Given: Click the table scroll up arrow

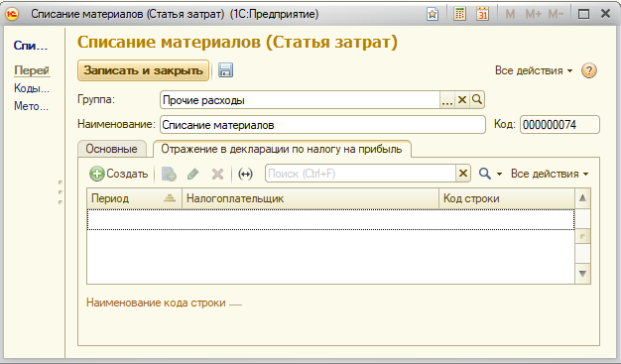Looking at the screenshot, I should coord(582,198).
